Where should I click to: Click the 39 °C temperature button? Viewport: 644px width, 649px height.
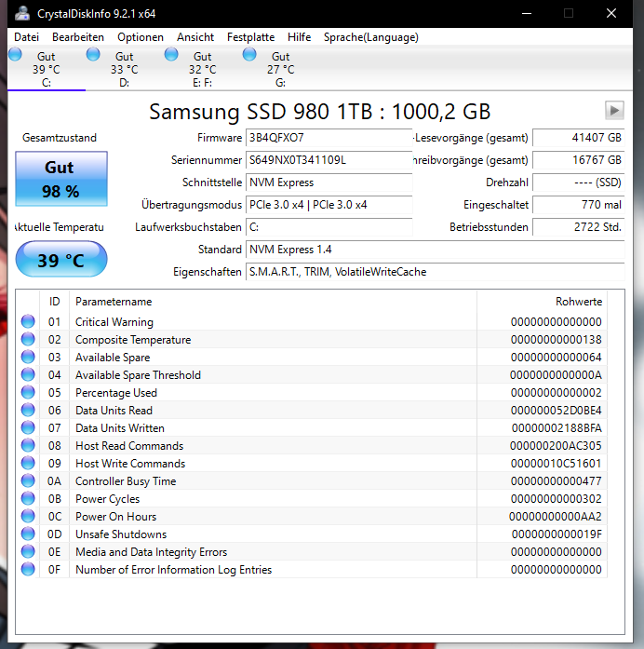coord(61,260)
